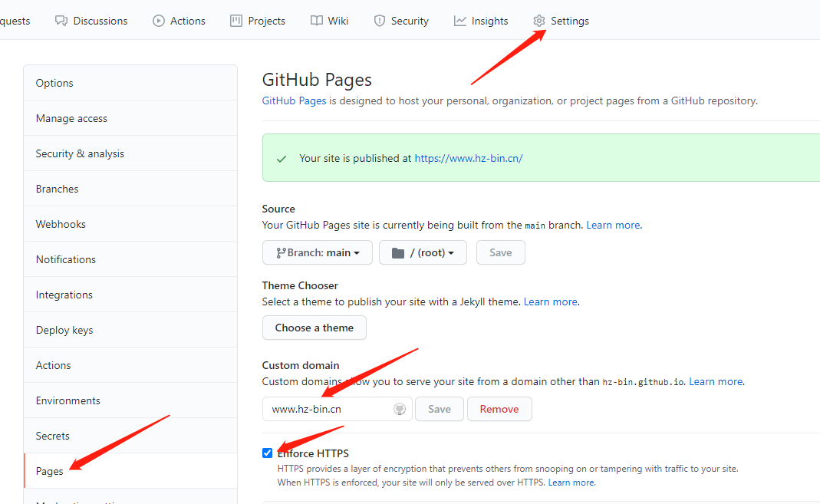Click the red Remove domain button
The height and width of the screenshot is (504, 820).
point(499,409)
